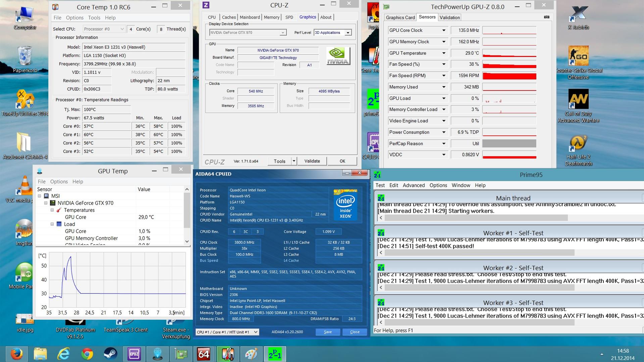Image resolution: width=644 pixels, height=362 pixels.
Task: Click the Tools button in CPU-Z
Action: tap(280, 161)
